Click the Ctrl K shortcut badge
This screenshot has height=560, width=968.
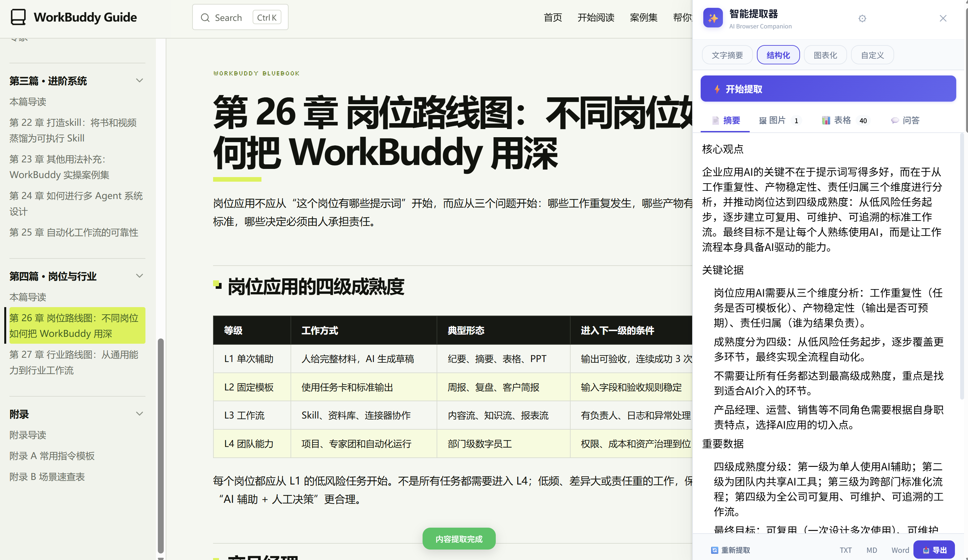tap(267, 18)
